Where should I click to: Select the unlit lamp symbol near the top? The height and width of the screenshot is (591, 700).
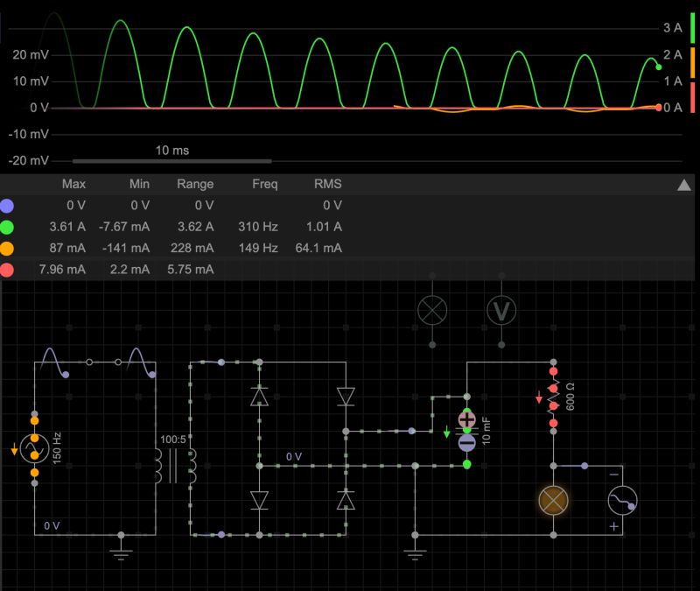point(430,311)
